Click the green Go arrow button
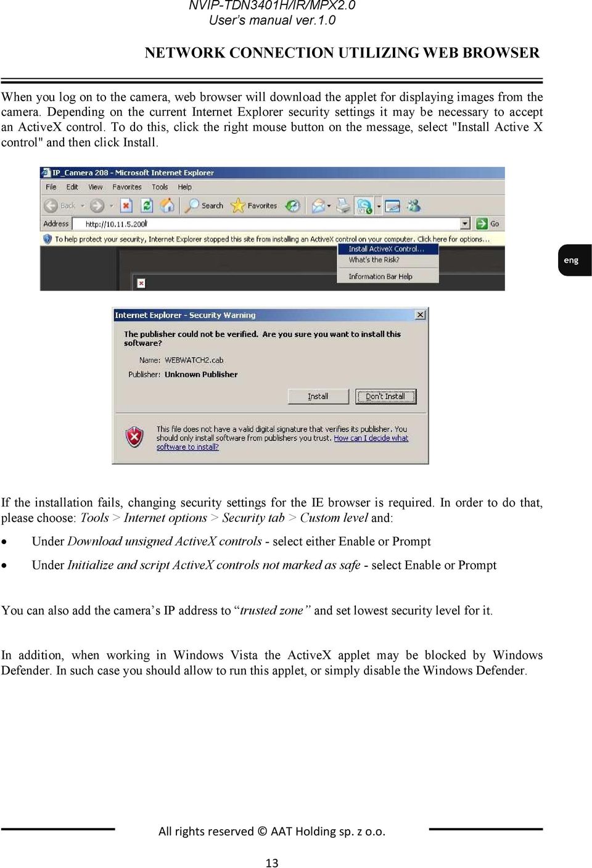 pos(488,223)
